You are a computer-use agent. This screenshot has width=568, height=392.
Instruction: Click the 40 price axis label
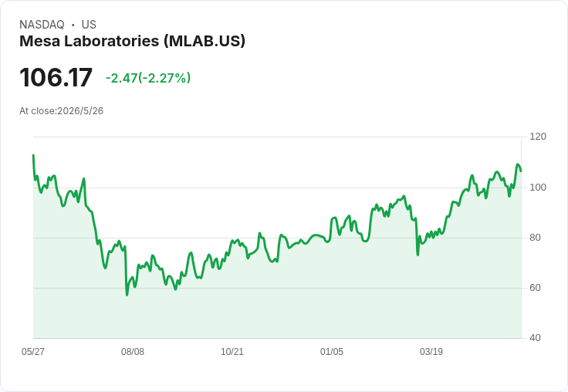pos(535,338)
